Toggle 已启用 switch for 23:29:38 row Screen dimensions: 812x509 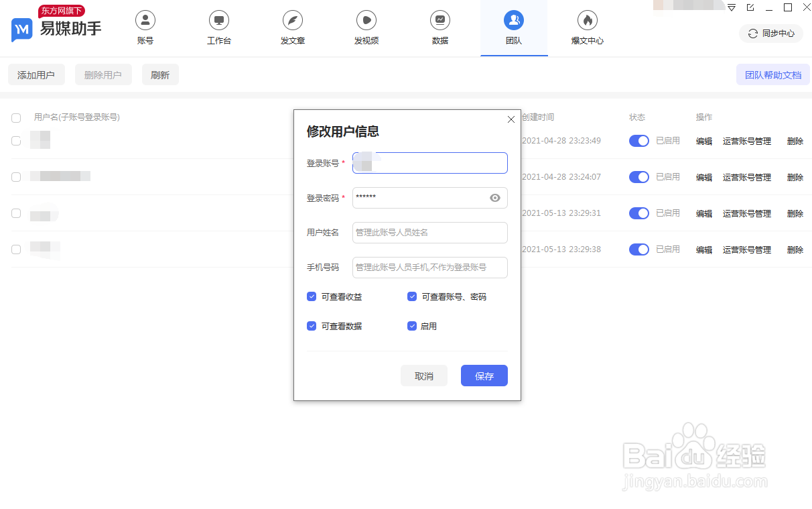point(639,249)
